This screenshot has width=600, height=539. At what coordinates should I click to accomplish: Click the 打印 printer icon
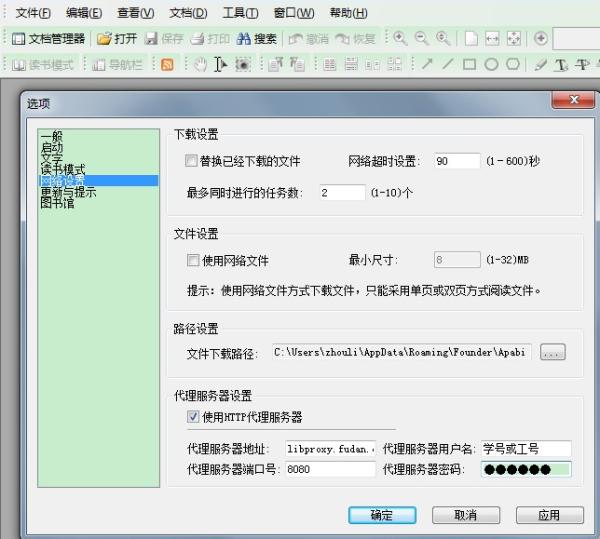click(x=197, y=39)
